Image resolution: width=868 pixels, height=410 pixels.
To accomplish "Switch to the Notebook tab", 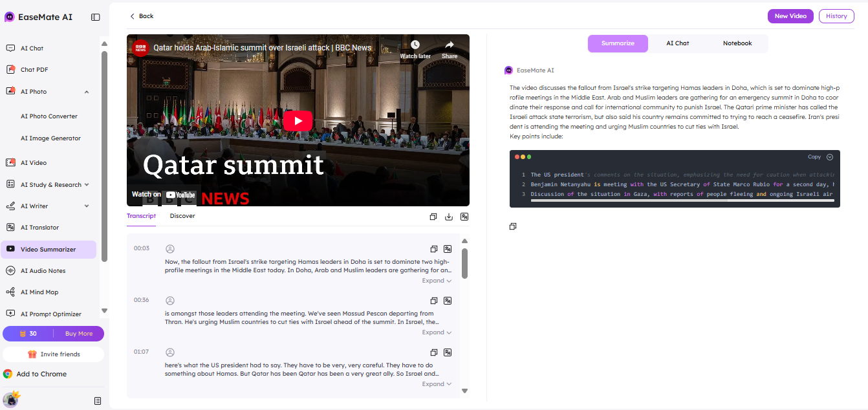I will 737,43.
